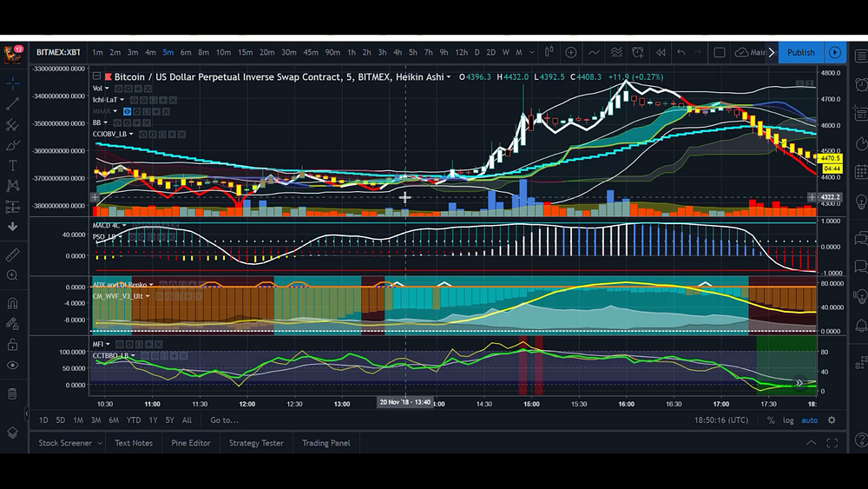Open the indicators wave icon
This screenshot has height=489, width=868.
pos(594,52)
